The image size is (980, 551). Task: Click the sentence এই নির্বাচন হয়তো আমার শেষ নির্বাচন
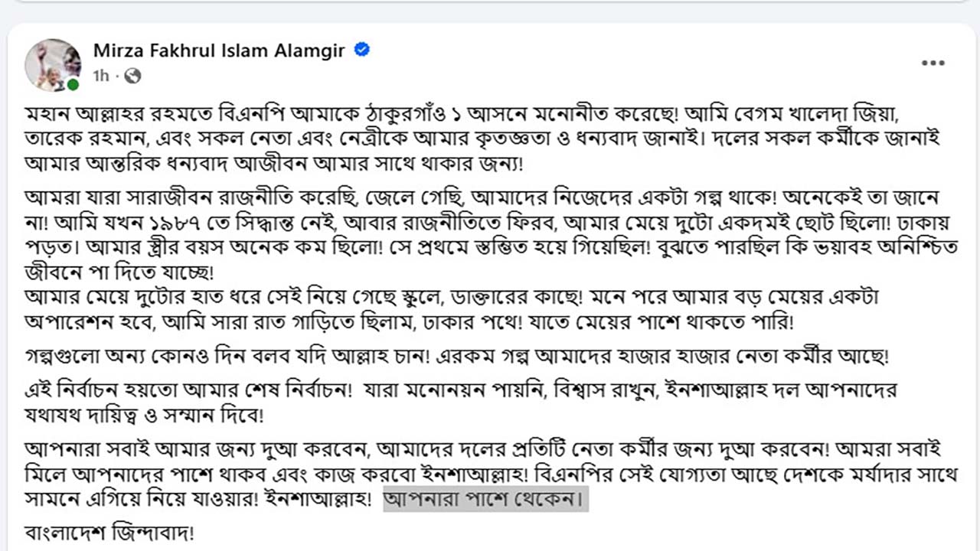(188, 390)
